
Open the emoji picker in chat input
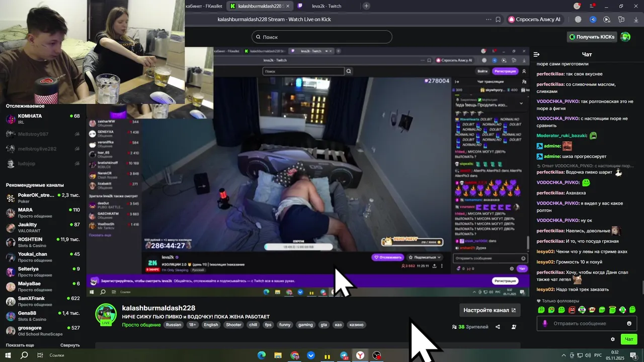click(x=629, y=323)
